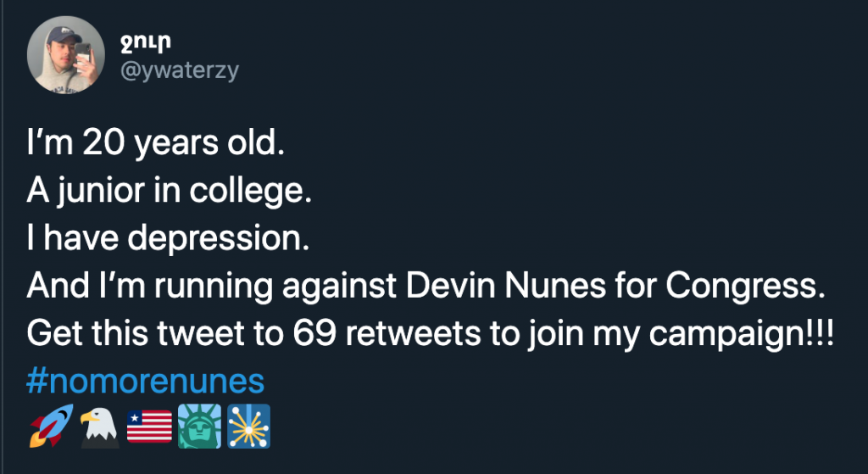Select the striped flag emoji
Screen dimensions: 868x474
pos(149,427)
